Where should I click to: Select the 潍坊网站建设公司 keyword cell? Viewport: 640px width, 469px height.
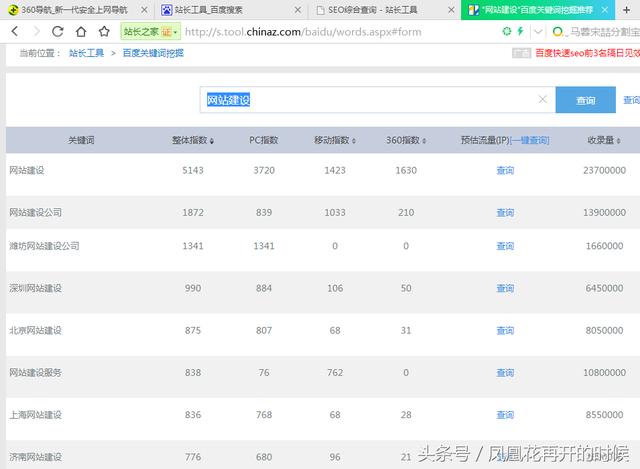click(x=44, y=246)
